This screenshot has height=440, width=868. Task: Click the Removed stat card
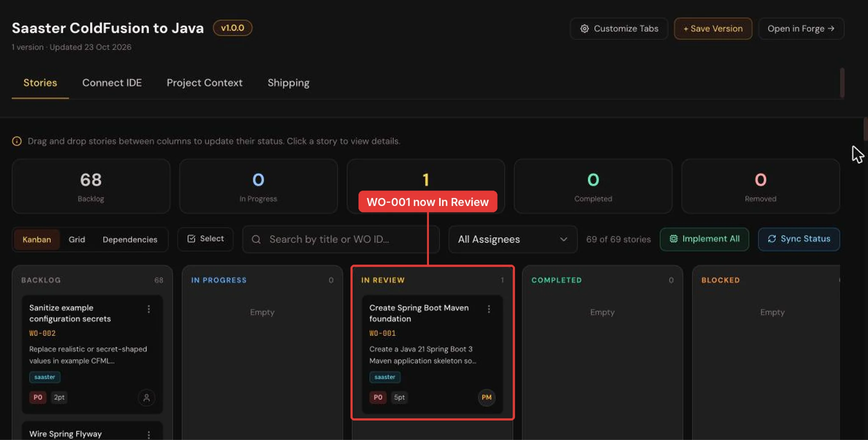pos(761,187)
